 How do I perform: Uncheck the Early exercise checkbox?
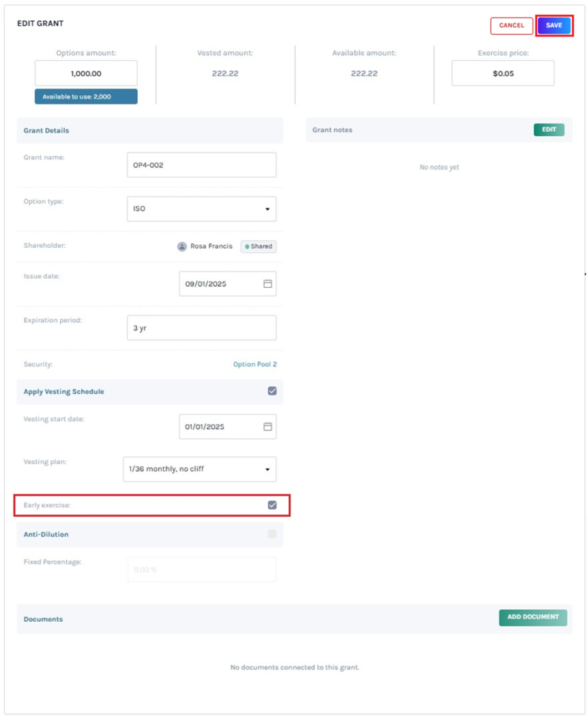coord(272,505)
